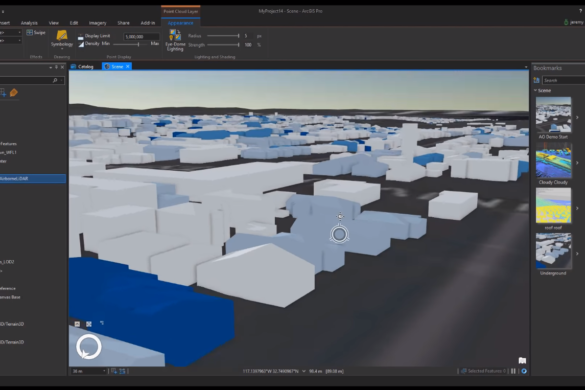Click the grid icon in scene status bar
The image size is (585, 390).
click(x=122, y=371)
